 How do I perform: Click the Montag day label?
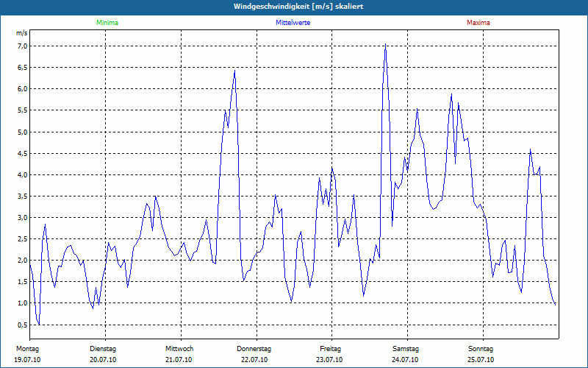27,349
